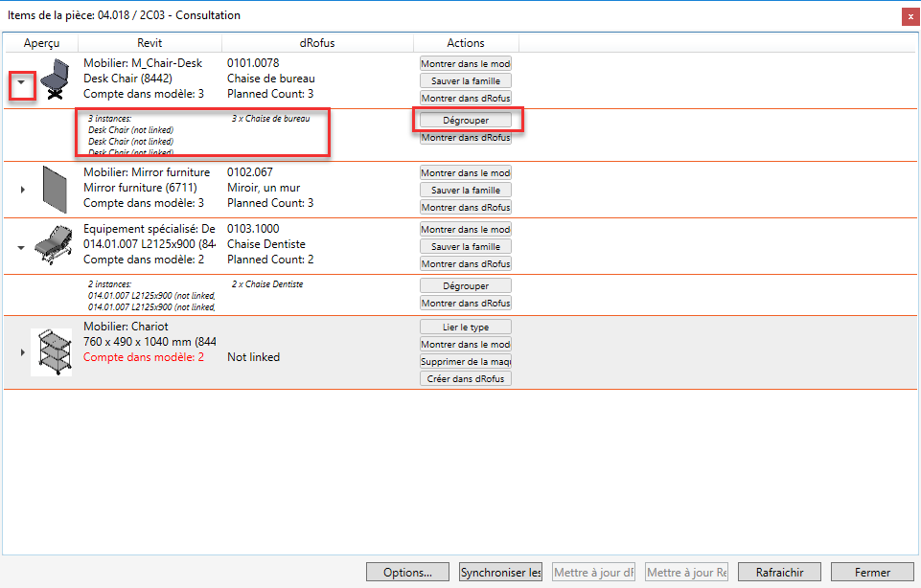Close the Items de la pièce window

tap(909, 16)
